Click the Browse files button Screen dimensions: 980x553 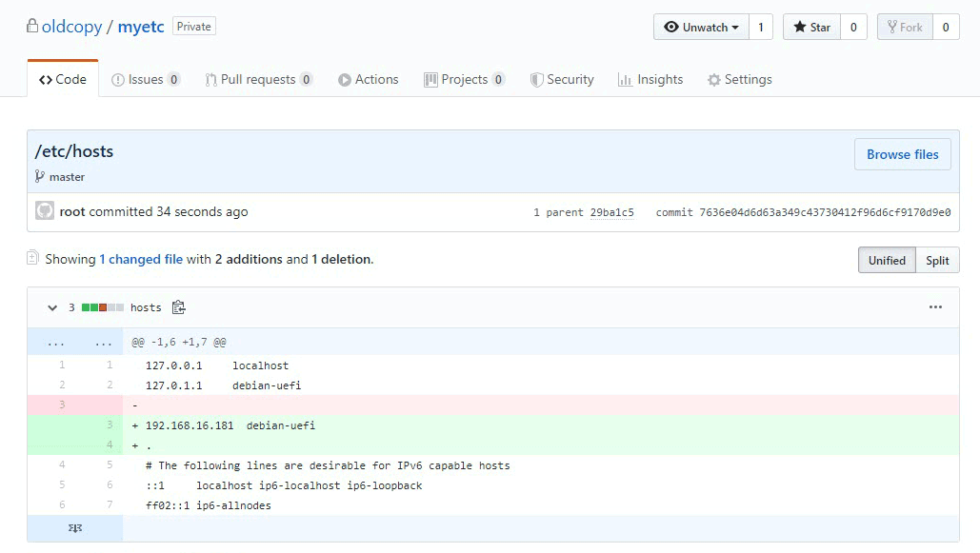click(902, 154)
